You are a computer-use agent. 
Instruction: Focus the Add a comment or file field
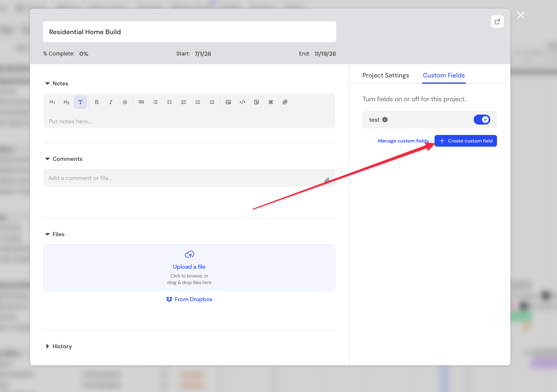click(x=189, y=178)
